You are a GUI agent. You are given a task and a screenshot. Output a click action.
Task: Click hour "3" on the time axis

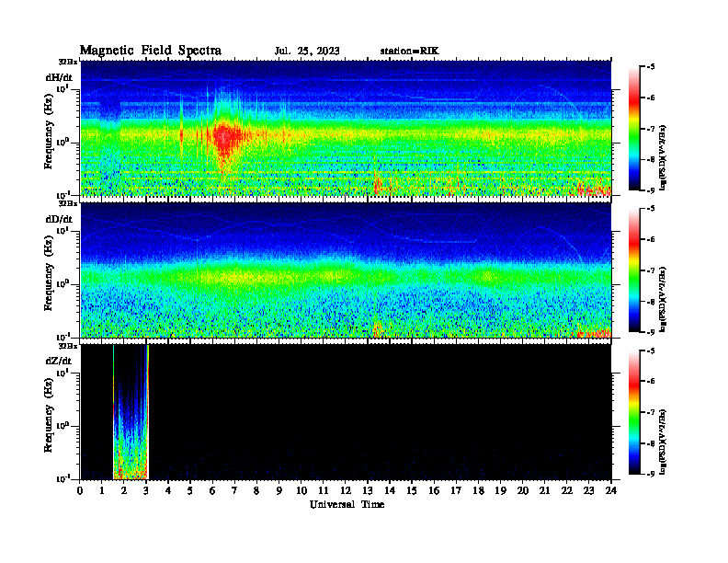[146, 490]
